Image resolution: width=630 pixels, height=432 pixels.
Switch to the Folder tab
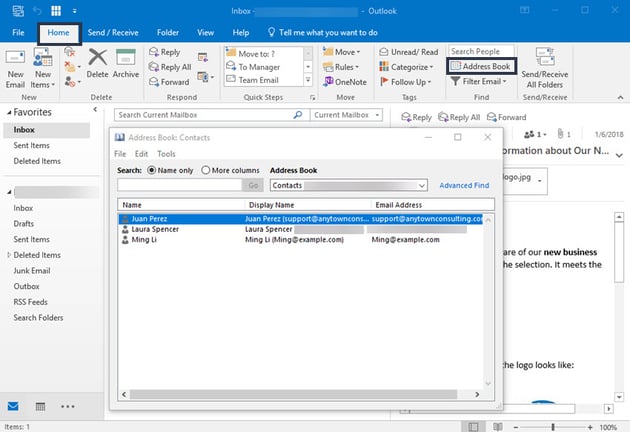pos(168,33)
